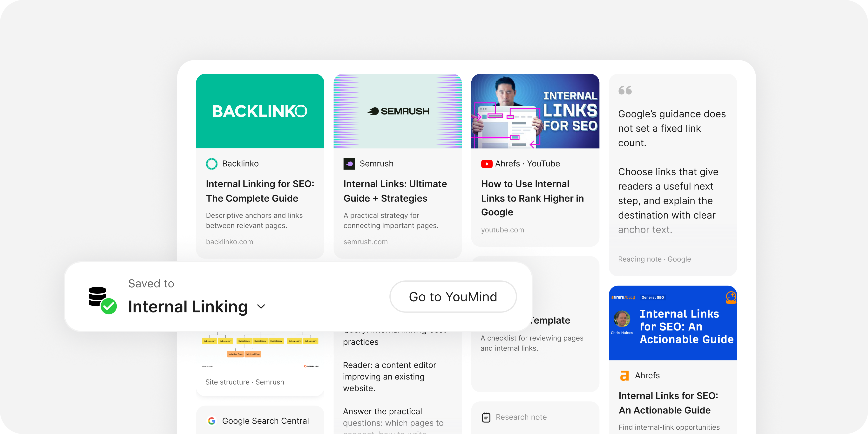Click the Ahrefs source name label
Screen dimensions: 868x434
[x=647, y=375]
